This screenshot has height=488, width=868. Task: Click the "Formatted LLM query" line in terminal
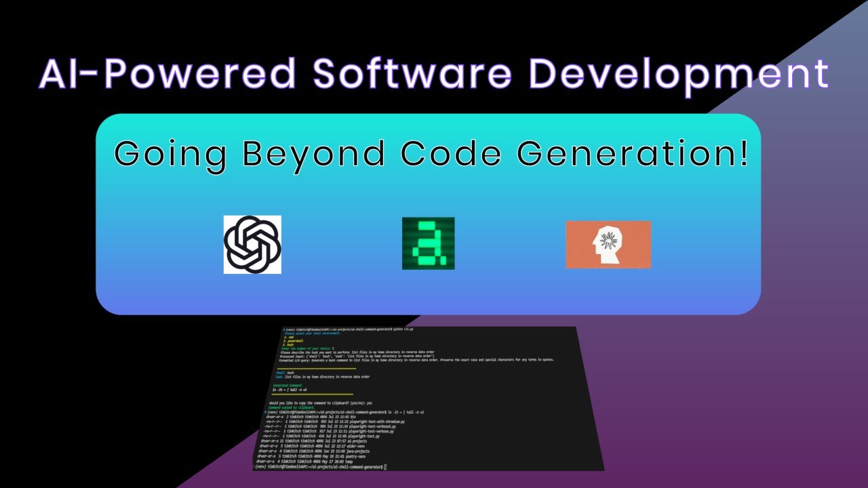pyautogui.click(x=416, y=361)
